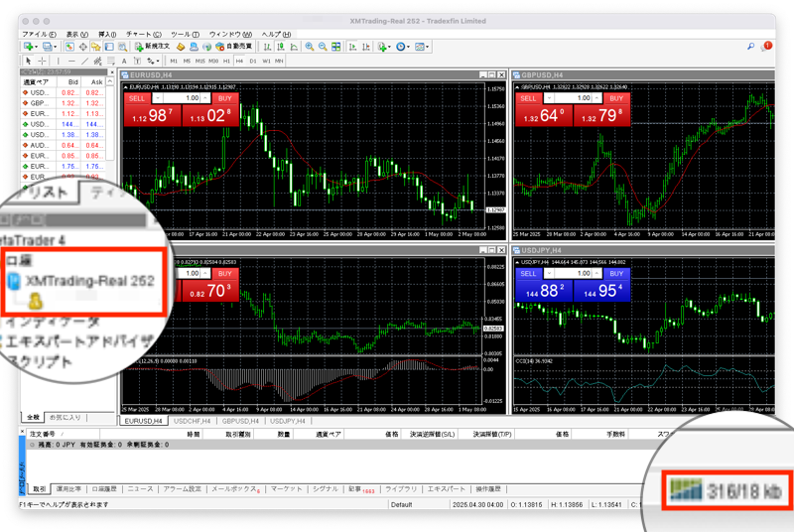
Task: Open GBPUSD volume dropdown arrow
Action: pyautogui.click(x=549, y=98)
